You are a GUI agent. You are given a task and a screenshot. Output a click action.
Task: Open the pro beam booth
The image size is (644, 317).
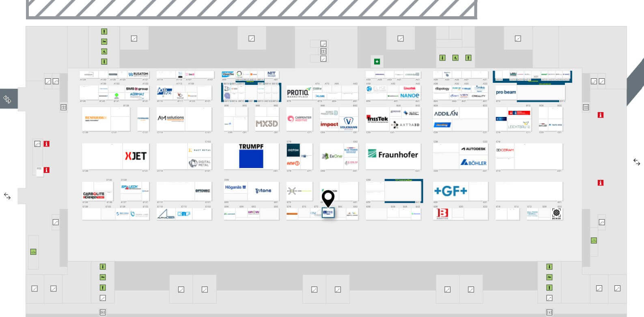point(506,93)
